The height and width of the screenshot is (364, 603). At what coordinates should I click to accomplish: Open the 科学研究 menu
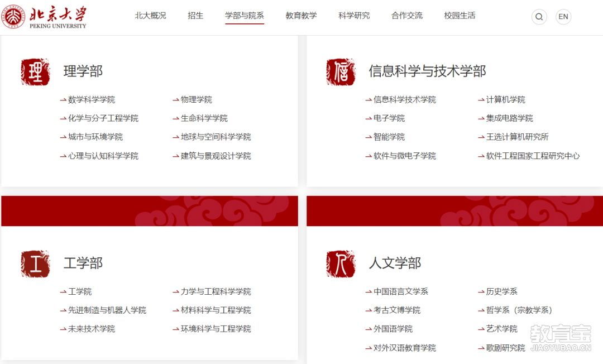pyautogui.click(x=354, y=16)
